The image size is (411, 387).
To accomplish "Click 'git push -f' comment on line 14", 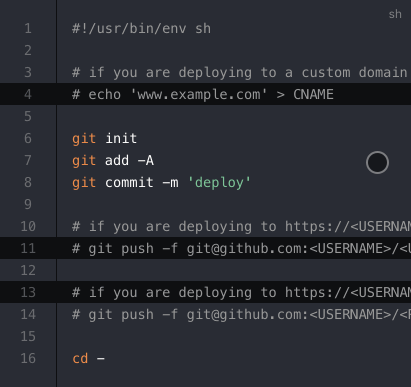I will pyautogui.click(x=133, y=315).
